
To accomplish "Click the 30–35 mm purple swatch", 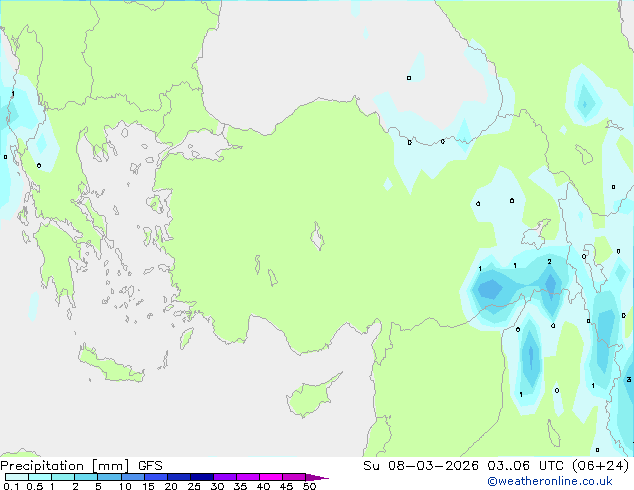I will tap(224, 477).
